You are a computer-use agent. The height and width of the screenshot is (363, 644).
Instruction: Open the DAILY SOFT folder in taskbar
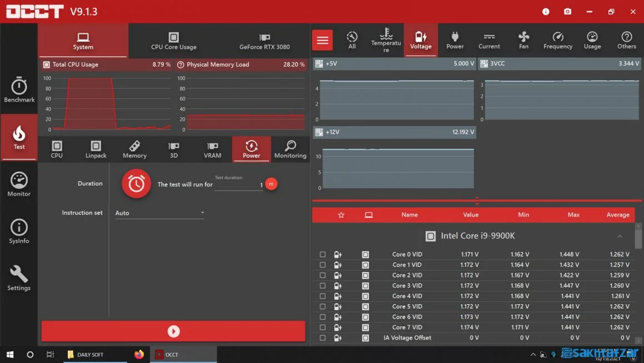(95, 354)
